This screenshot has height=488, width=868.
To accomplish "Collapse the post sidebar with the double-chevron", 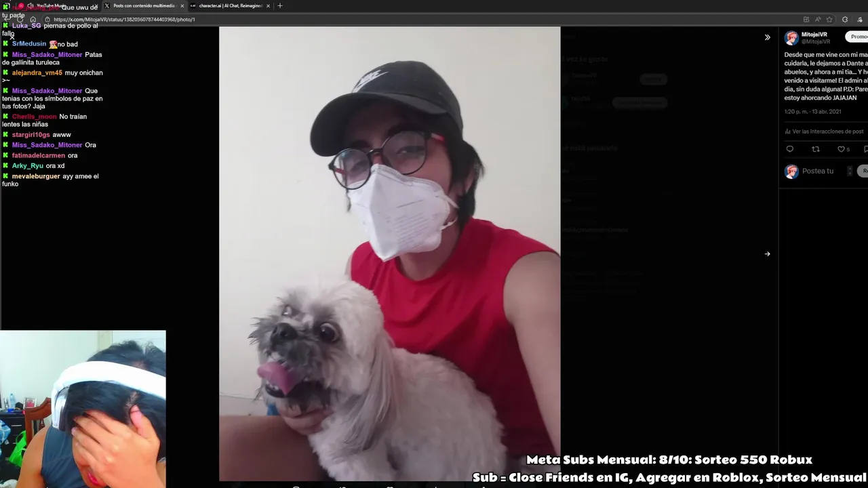I will (x=767, y=37).
